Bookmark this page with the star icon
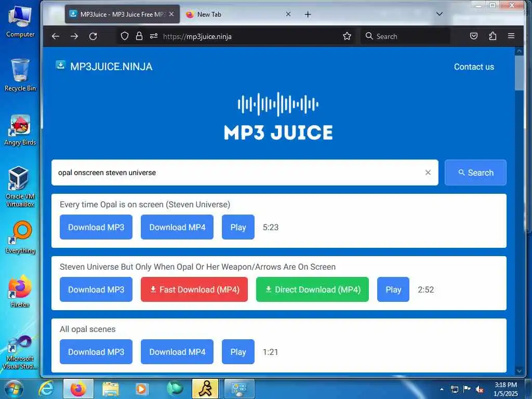The image size is (532, 399). point(347,36)
